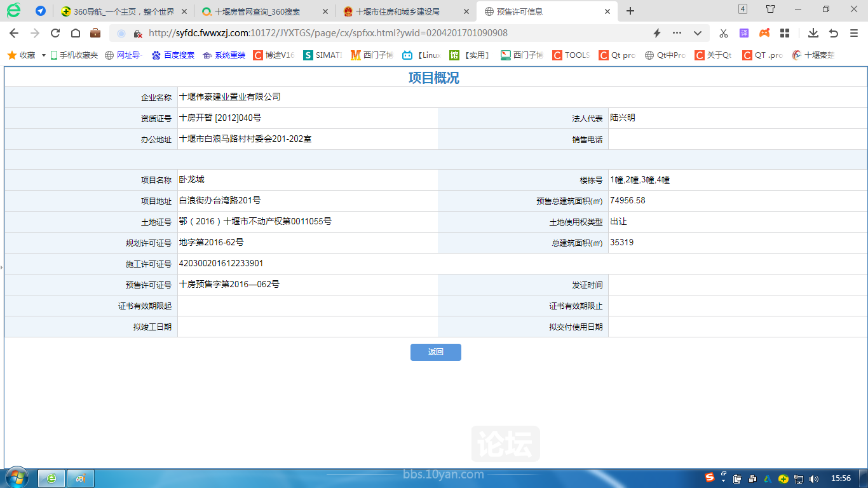Click the forward navigation arrow
Viewport: 868px width, 488px height.
pos(34,33)
